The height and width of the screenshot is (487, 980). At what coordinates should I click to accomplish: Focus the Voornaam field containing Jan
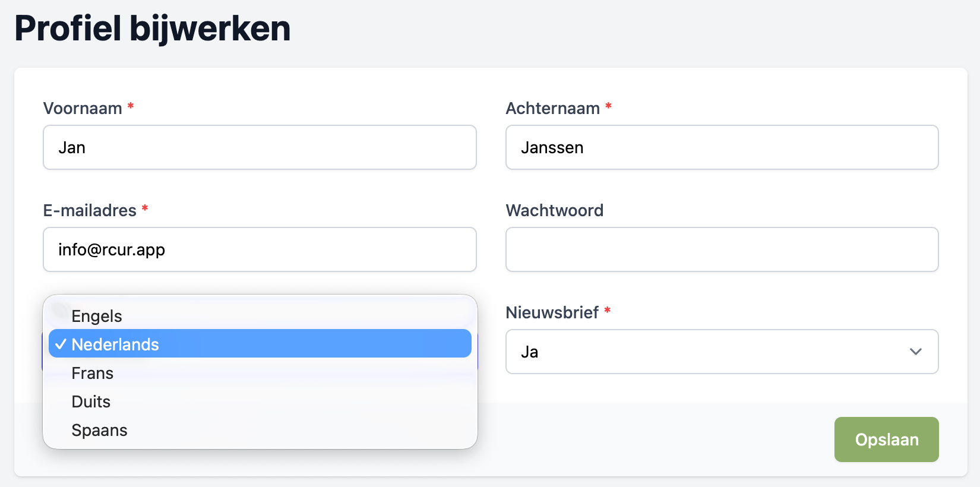click(x=260, y=147)
